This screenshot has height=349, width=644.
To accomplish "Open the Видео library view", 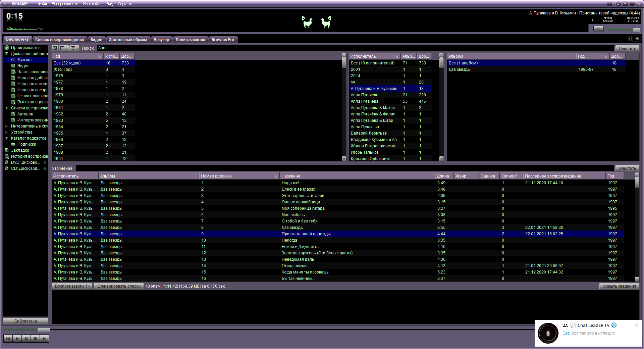I will [x=23, y=66].
